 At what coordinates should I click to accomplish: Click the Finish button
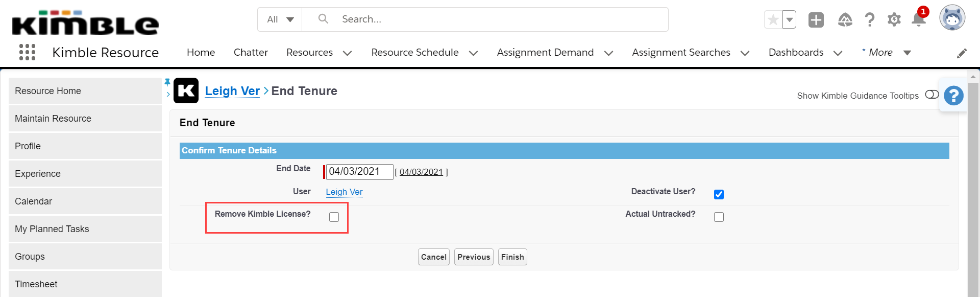(x=512, y=257)
